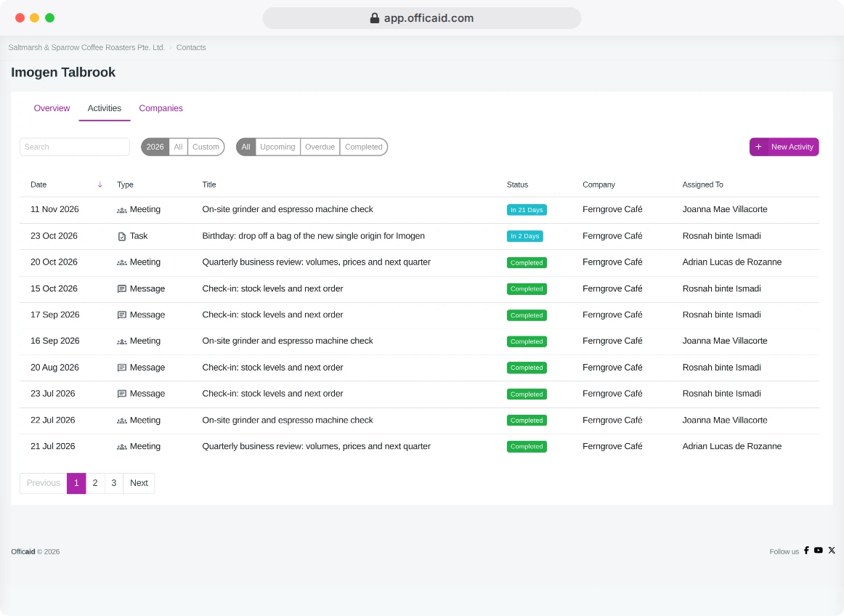Image resolution: width=844 pixels, height=616 pixels.
Task: Click the task icon on the 23 Oct 2026 row
Action: [x=122, y=236]
